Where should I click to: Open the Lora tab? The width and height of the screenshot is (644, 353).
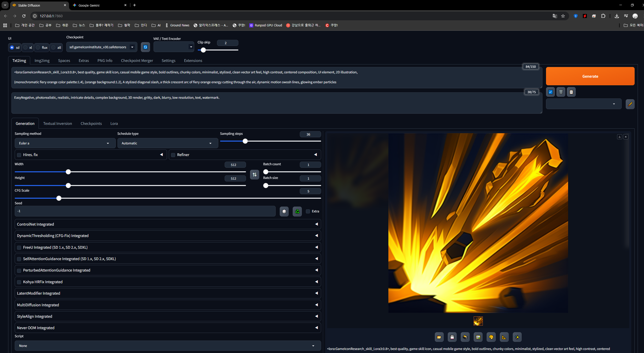[114, 123]
